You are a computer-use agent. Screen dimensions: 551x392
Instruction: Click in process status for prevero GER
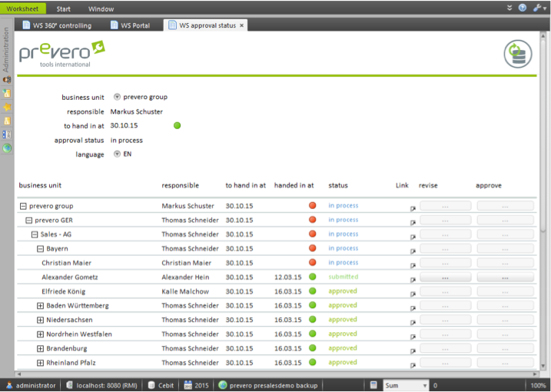click(344, 220)
